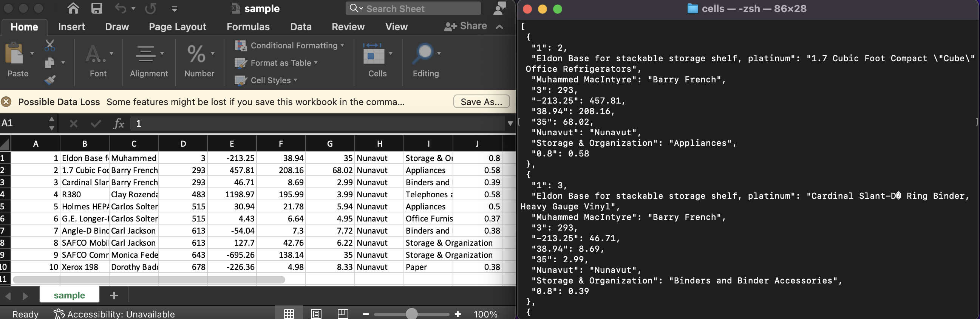980x319 pixels.
Task: Expand the formula bar chevron
Action: [x=510, y=123]
